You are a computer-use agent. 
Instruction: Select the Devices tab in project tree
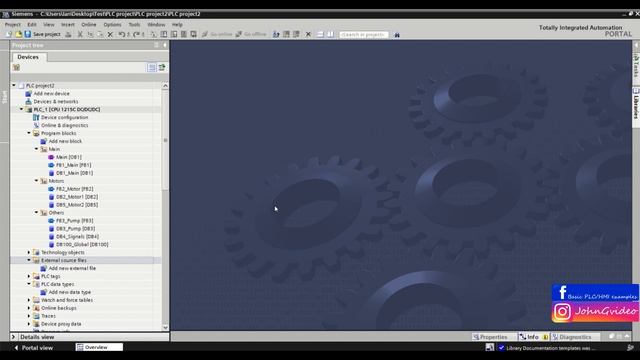[x=28, y=57]
